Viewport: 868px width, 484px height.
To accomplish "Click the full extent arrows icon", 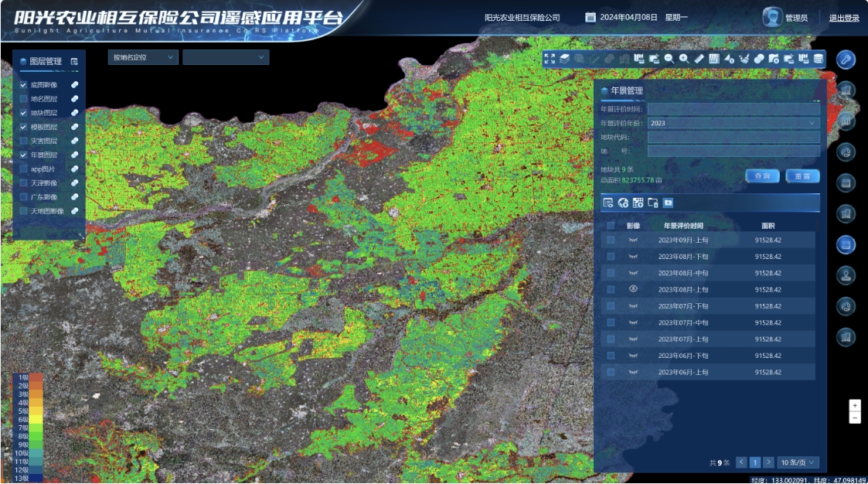I will click(550, 59).
